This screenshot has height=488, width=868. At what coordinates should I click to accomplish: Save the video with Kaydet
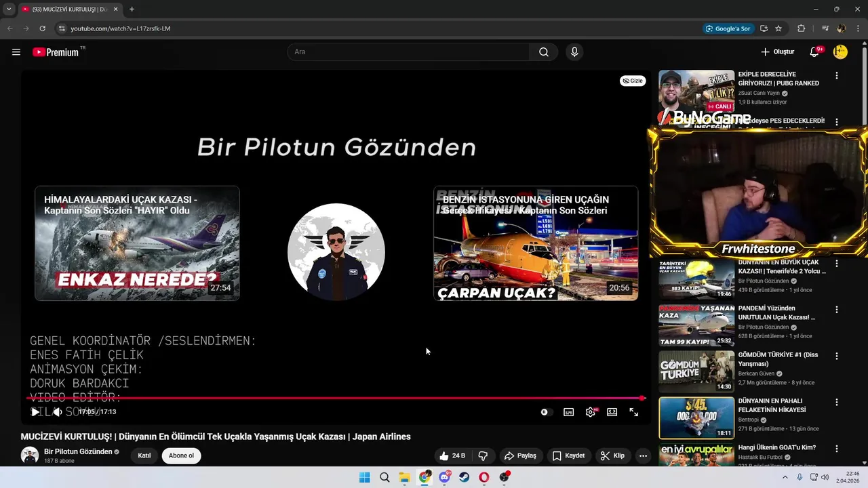click(569, 455)
